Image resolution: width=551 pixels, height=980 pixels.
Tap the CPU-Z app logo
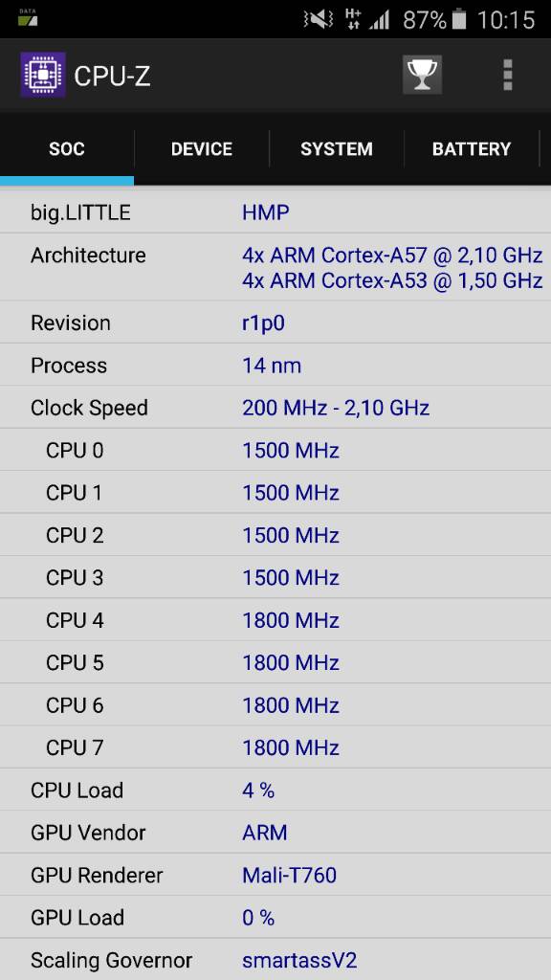click(x=42, y=75)
